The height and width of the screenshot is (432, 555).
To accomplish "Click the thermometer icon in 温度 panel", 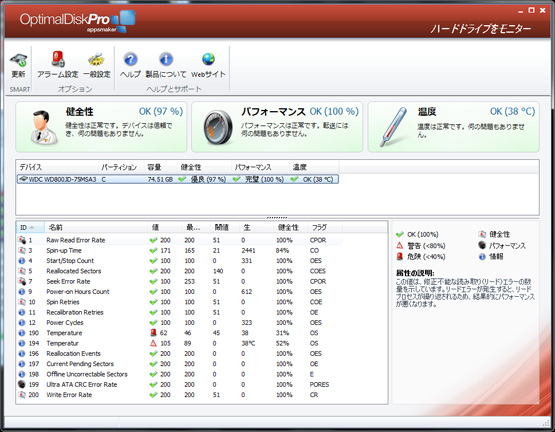I will point(393,127).
